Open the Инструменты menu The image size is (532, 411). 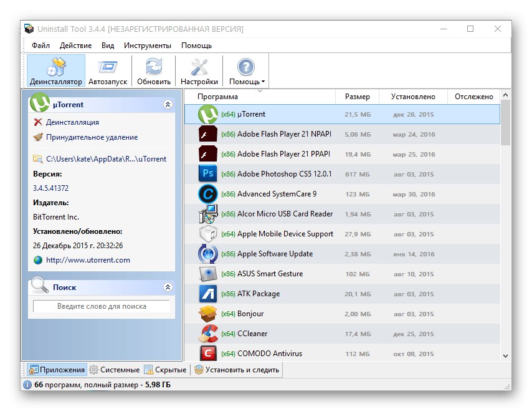tap(147, 45)
